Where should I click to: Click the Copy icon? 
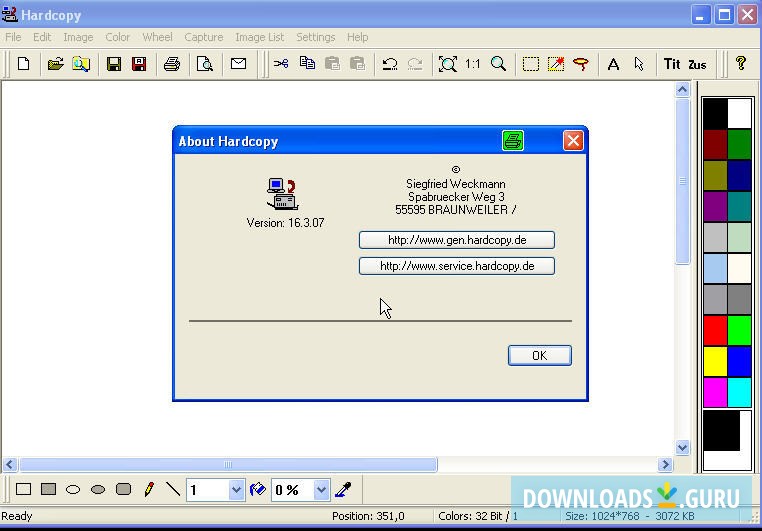pyautogui.click(x=307, y=63)
